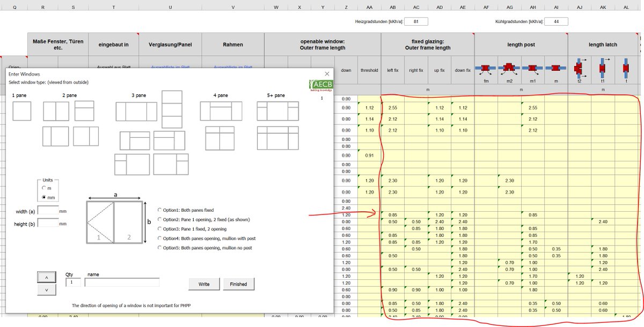Click the width (a) input field
644x327 pixels.
coord(48,211)
